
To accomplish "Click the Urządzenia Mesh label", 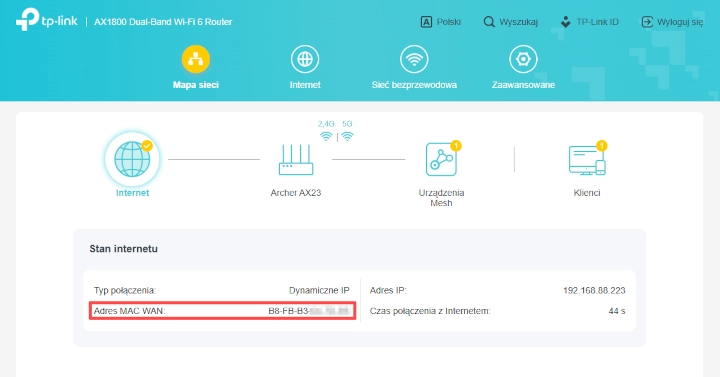I will [441, 198].
